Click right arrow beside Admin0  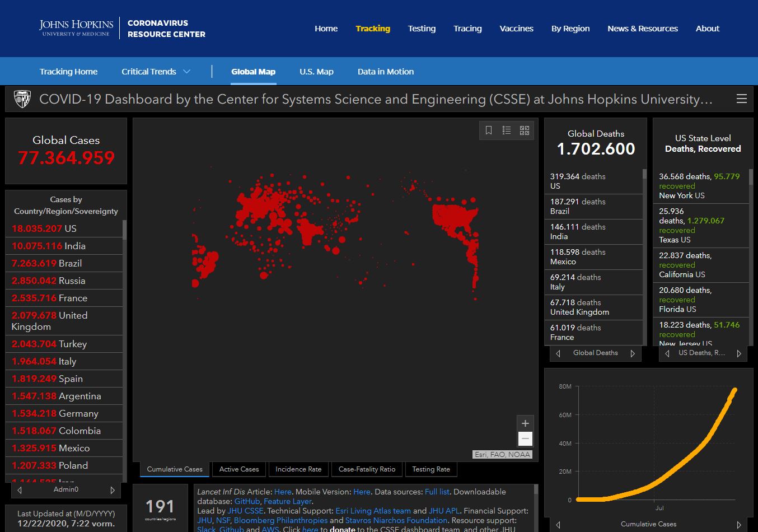(x=113, y=490)
